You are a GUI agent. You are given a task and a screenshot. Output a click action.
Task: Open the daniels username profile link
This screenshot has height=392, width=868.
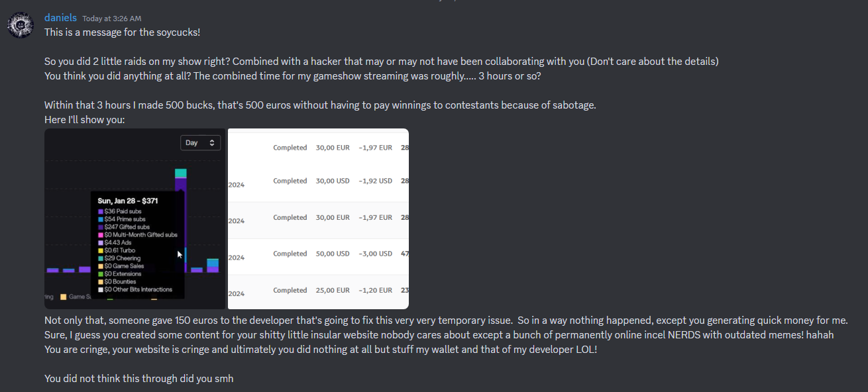click(60, 18)
